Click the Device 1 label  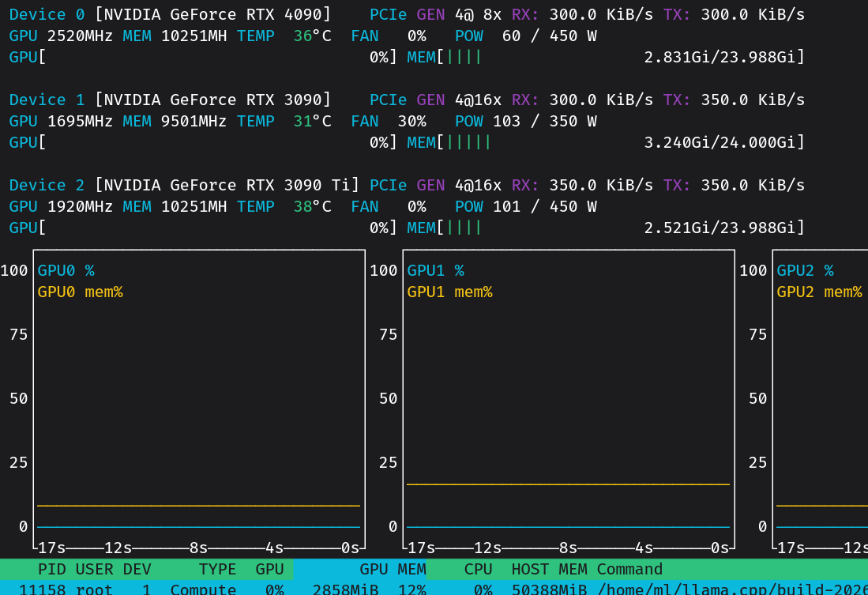47,100
